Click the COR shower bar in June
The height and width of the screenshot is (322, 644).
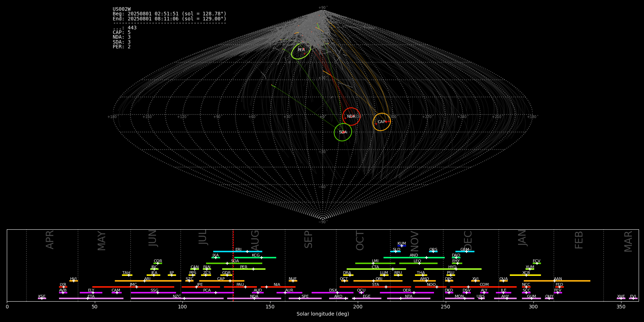click(x=158, y=263)
